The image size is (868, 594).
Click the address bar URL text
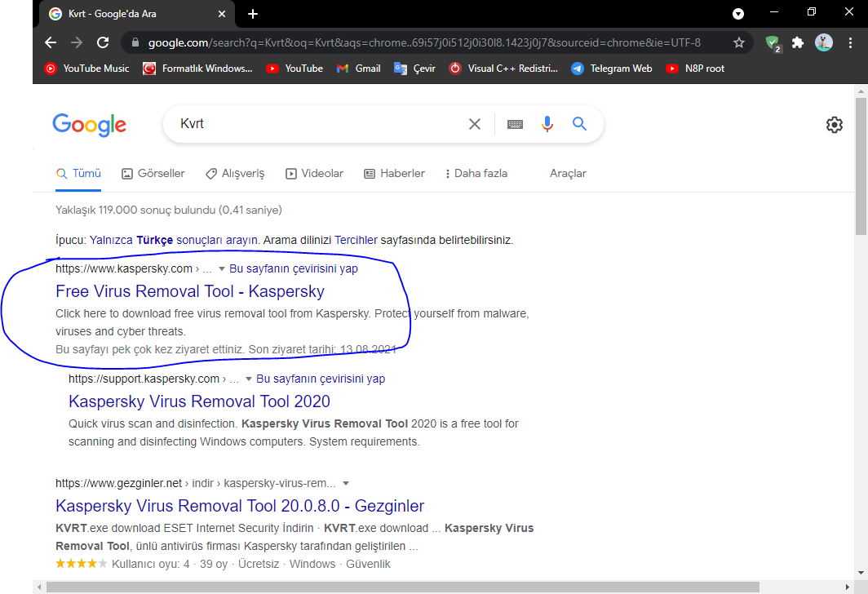pos(424,42)
